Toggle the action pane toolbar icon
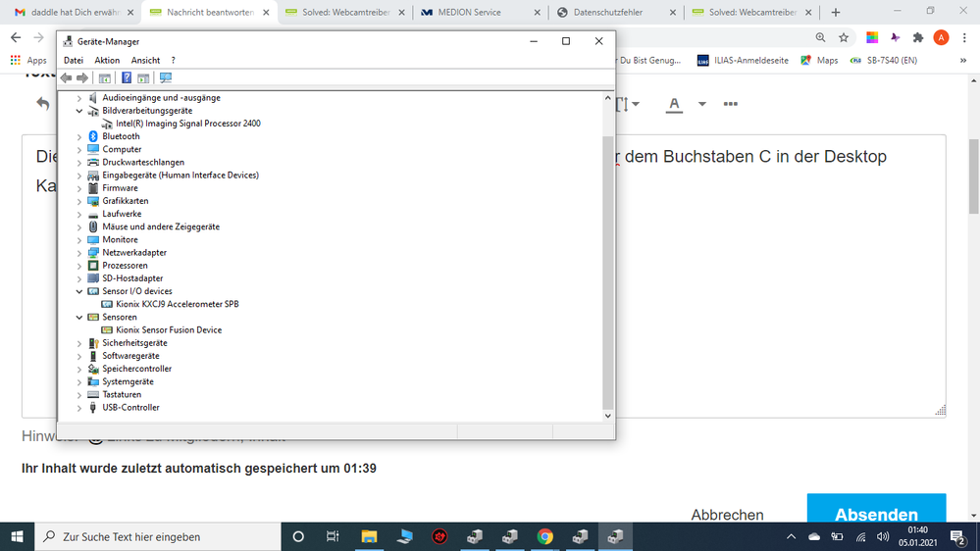The height and width of the screenshot is (551, 980). click(143, 78)
